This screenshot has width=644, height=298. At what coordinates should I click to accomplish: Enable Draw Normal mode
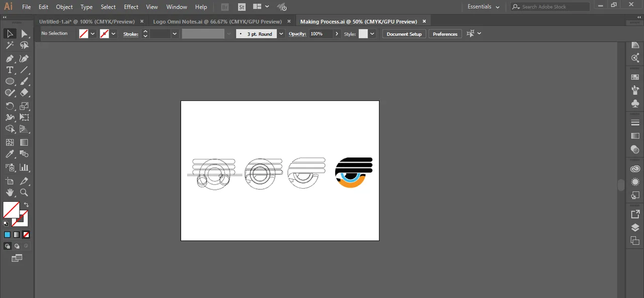[7, 246]
